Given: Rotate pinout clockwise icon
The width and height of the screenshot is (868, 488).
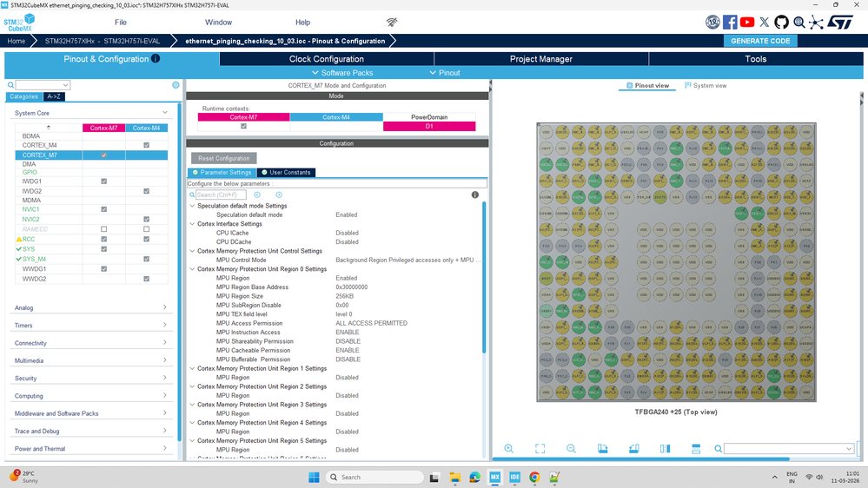Looking at the screenshot, I should [x=602, y=449].
